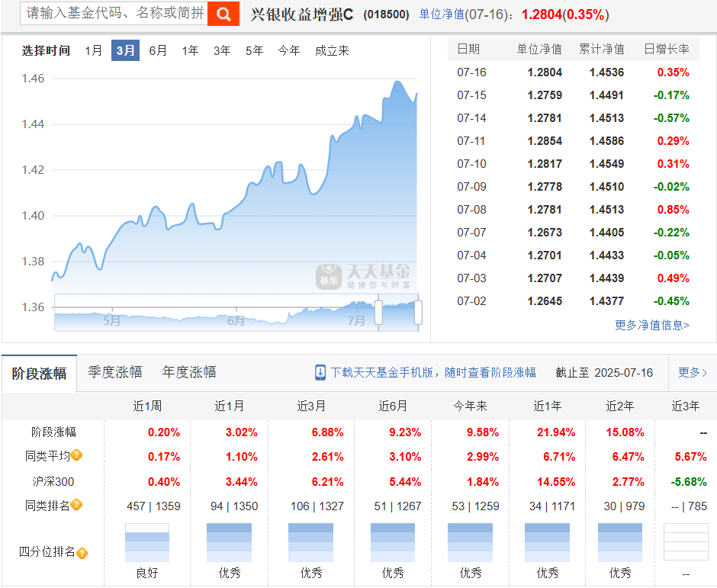Click net value 1.2759 for 07-15
717x588 pixels.
tap(545, 95)
